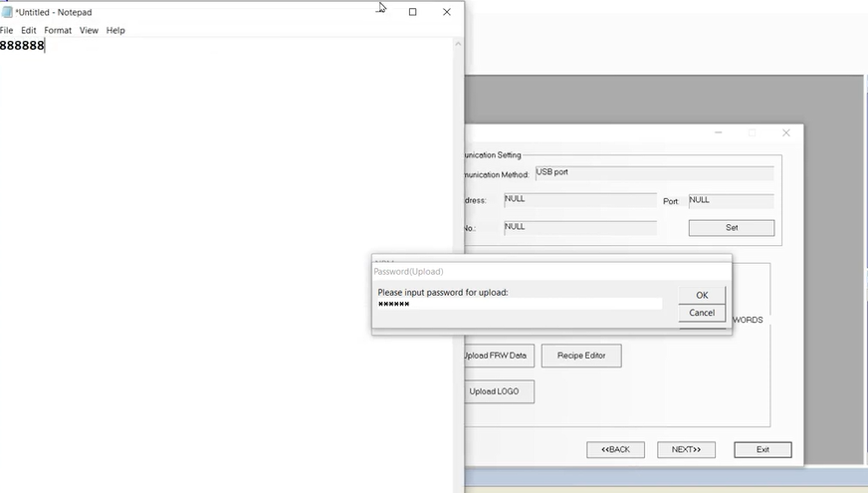
Task: Open the Recipe Editor
Action: pyautogui.click(x=581, y=356)
